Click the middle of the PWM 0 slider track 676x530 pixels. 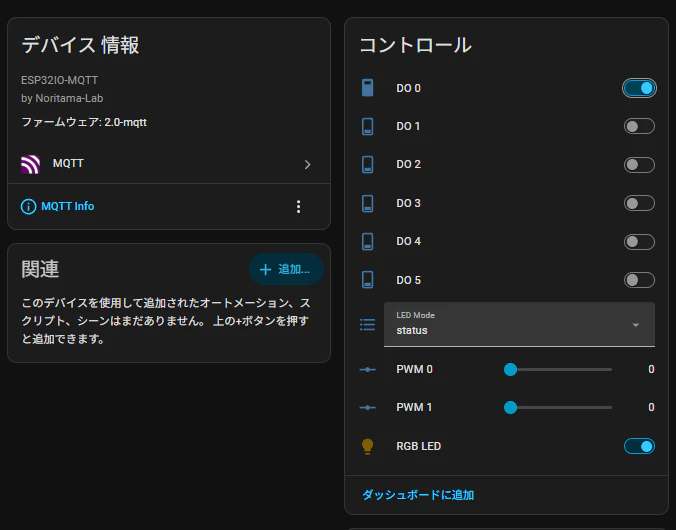pyautogui.click(x=561, y=370)
